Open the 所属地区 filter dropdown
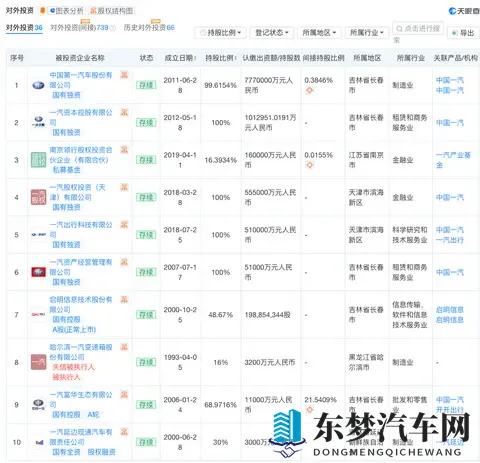This screenshot has height=463, width=480. coord(319,33)
